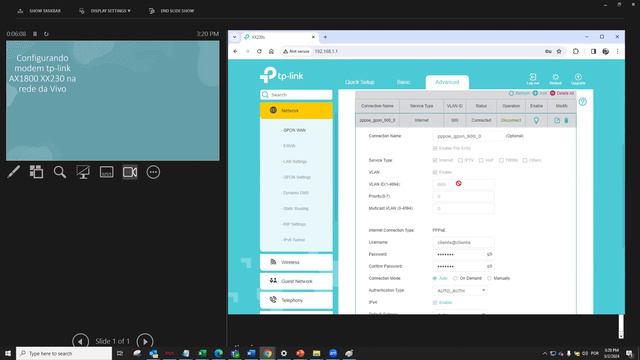Select the pen and laser pointer tool

(13, 172)
